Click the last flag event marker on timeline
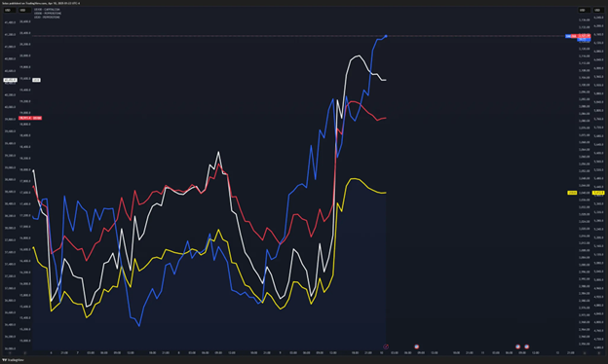The height and width of the screenshot is (364, 608). click(x=526, y=346)
